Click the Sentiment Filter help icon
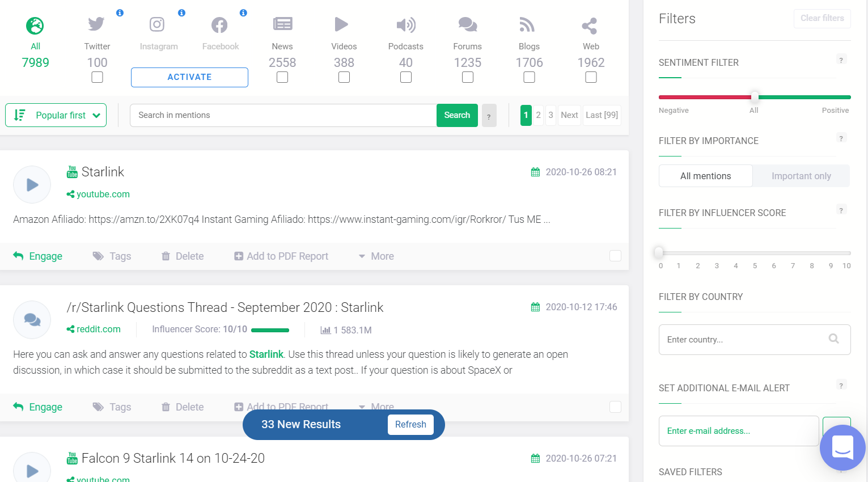The width and height of the screenshot is (868, 482). 841,60
